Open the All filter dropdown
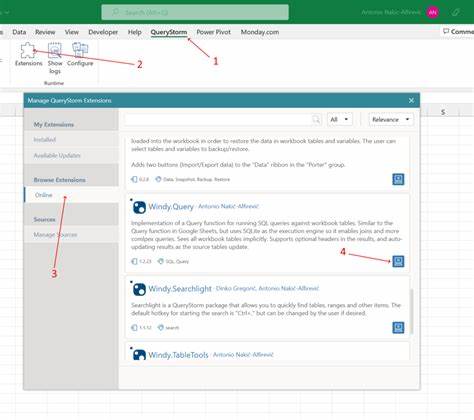This screenshot has width=474, height=420. pos(339,119)
